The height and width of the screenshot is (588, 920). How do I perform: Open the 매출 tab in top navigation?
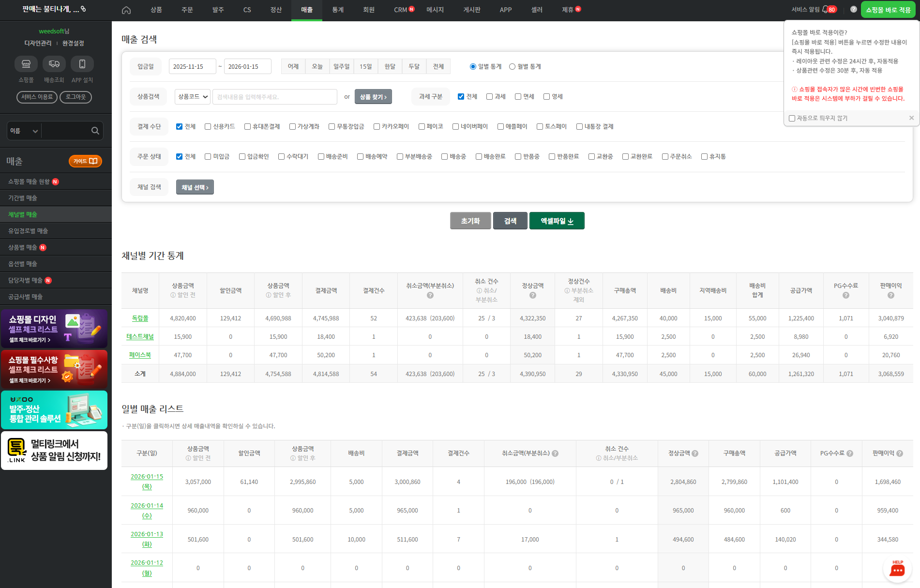(x=307, y=10)
